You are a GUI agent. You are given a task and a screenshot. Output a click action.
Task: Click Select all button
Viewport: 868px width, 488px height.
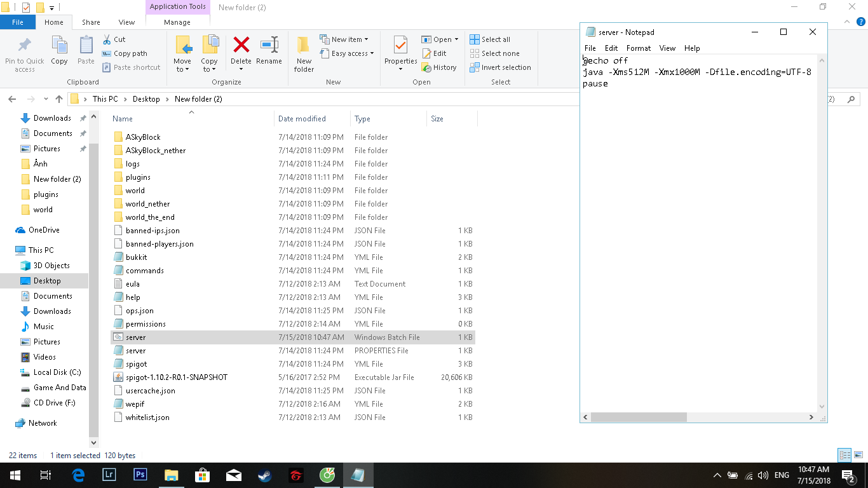pos(490,39)
